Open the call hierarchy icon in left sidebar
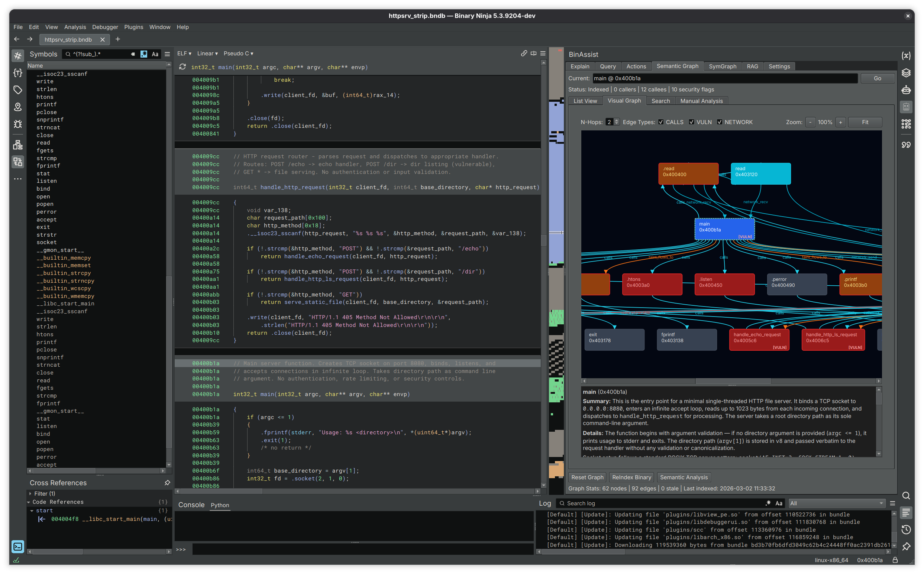The height and width of the screenshot is (574, 924). pos(17,145)
